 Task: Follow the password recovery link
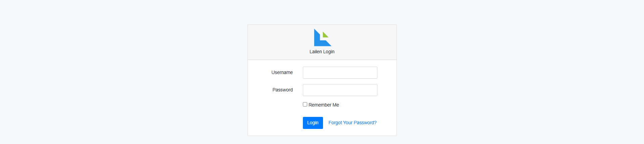[352, 123]
